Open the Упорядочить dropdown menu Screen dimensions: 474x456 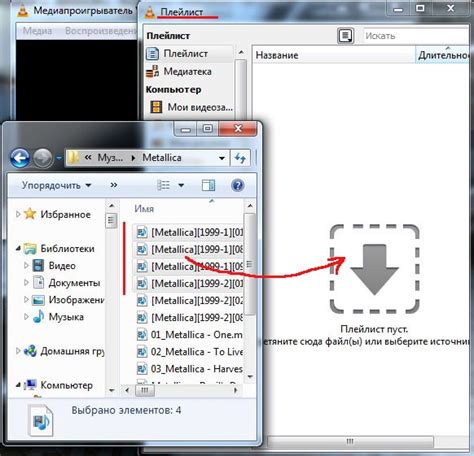point(56,185)
